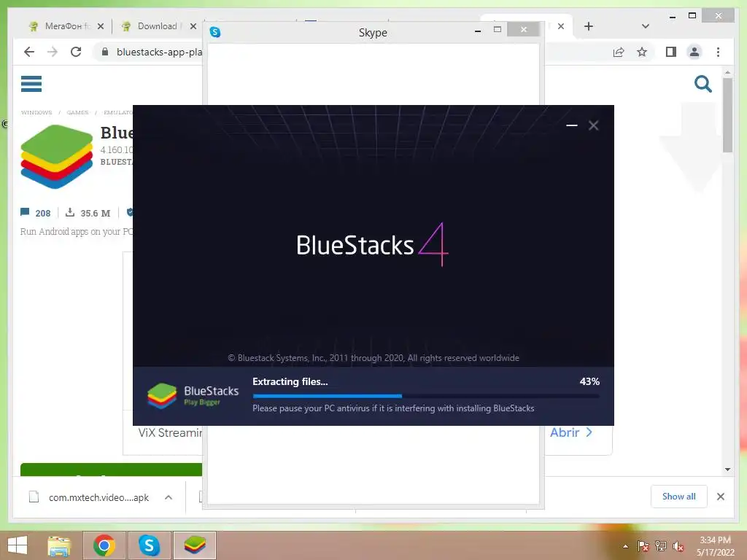Viewport: 747px width, 560px height.
Task: Share this page via Chrome share icon
Action: (619, 52)
